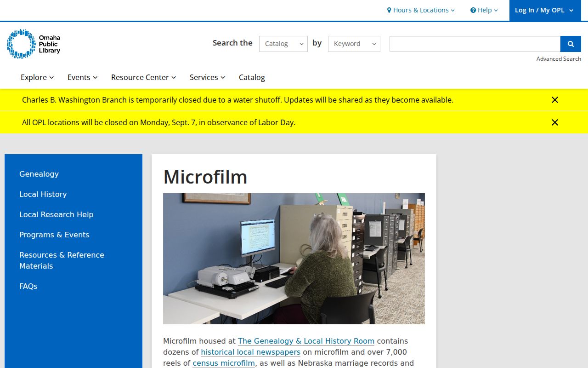Screen dimensions: 588x368
Task: Click the 'Search the' label text
Action: pyautogui.click(x=232, y=43)
